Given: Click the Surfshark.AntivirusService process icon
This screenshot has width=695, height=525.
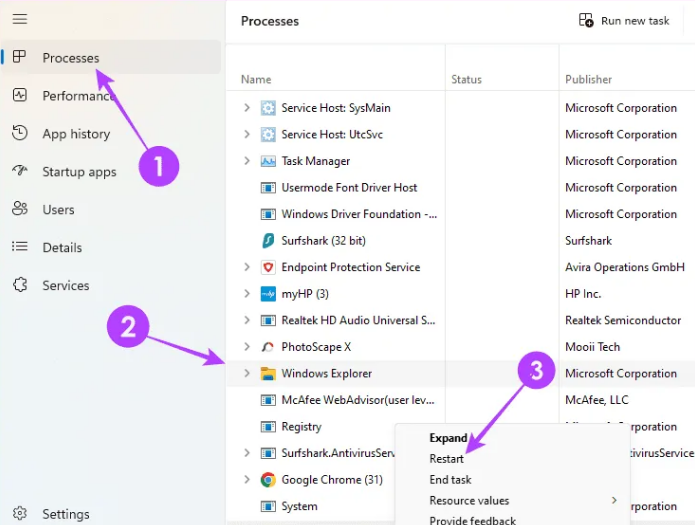Looking at the screenshot, I should point(268,453).
